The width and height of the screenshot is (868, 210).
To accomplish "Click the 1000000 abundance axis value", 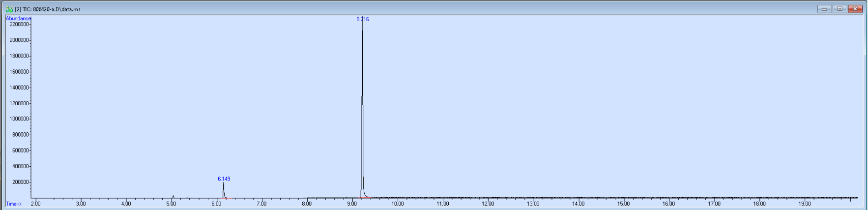I will click(19, 119).
